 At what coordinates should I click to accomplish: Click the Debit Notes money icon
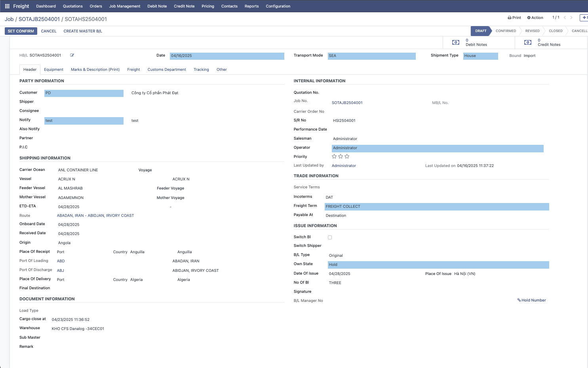[456, 42]
